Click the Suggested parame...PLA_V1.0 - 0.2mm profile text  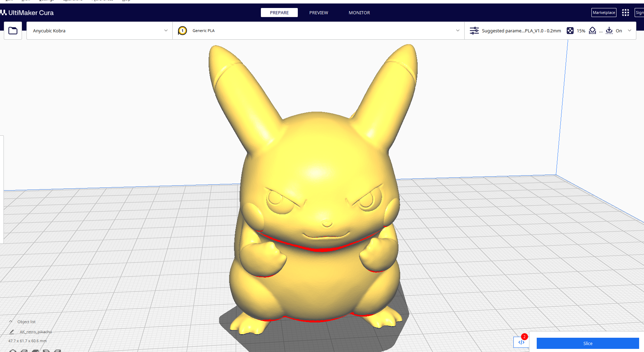pyautogui.click(x=521, y=31)
